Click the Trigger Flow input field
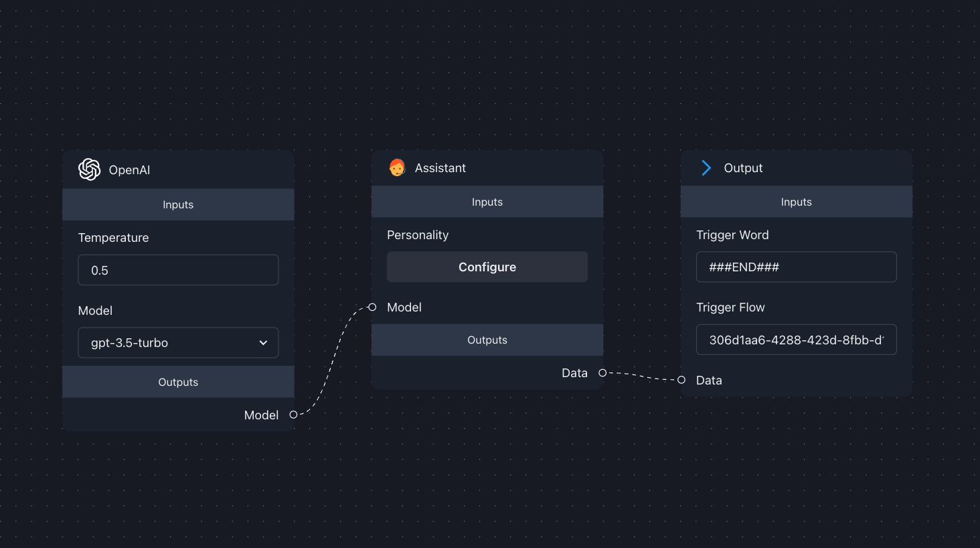This screenshot has width=980, height=548. [796, 340]
